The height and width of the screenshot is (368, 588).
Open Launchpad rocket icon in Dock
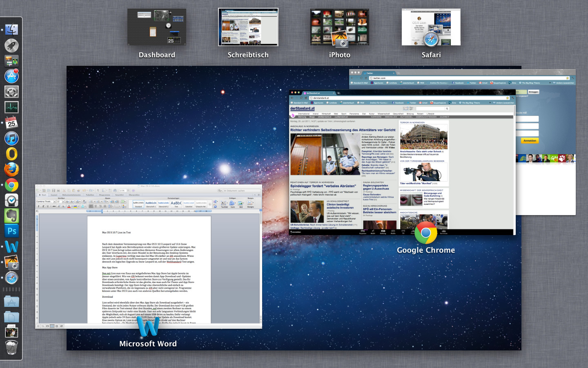coord(11,45)
